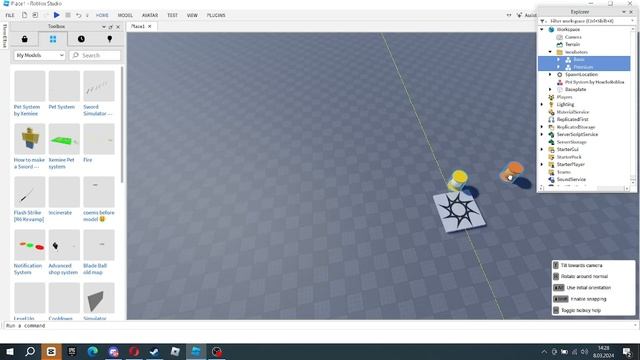This screenshot has width=640, height=360.
Task: Open the Toolbox Recent clock tab
Action: (81, 39)
